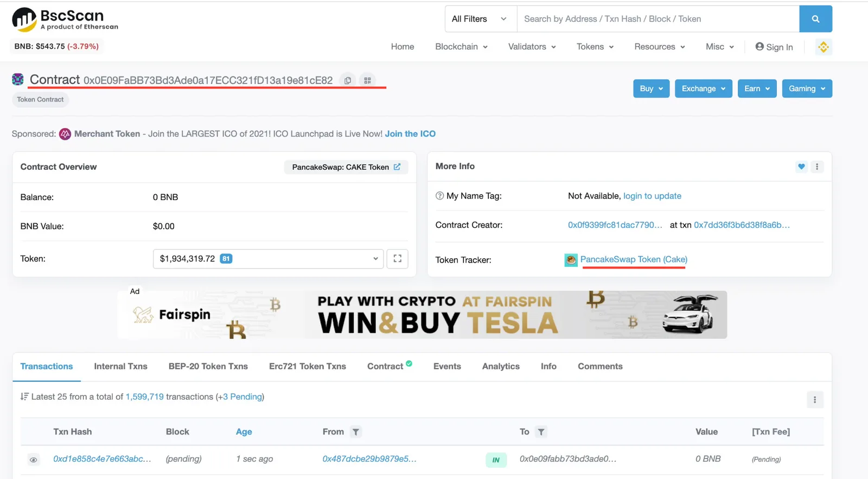Expand the Tokens menu
The width and height of the screenshot is (868, 479).
[x=595, y=47]
